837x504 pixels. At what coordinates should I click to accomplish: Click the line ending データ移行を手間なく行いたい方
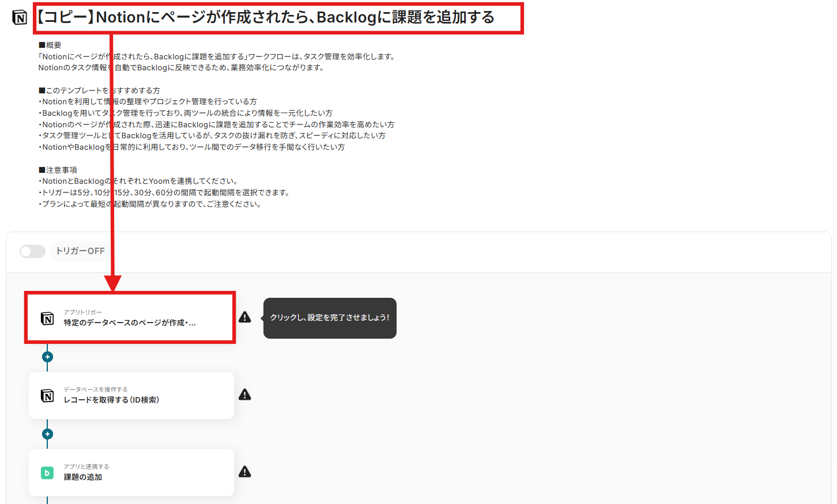(x=191, y=147)
